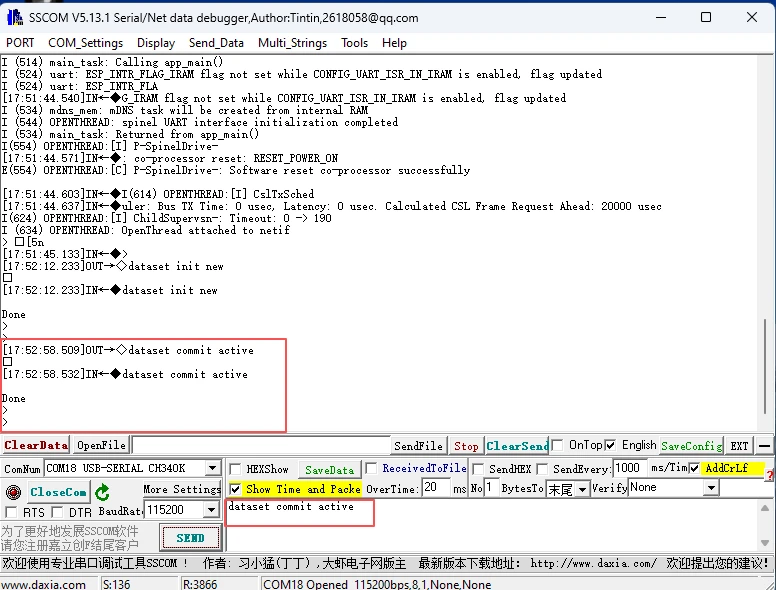776x590 pixels.
Task: Expand the ComNum port dropdown
Action: (212, 468)
